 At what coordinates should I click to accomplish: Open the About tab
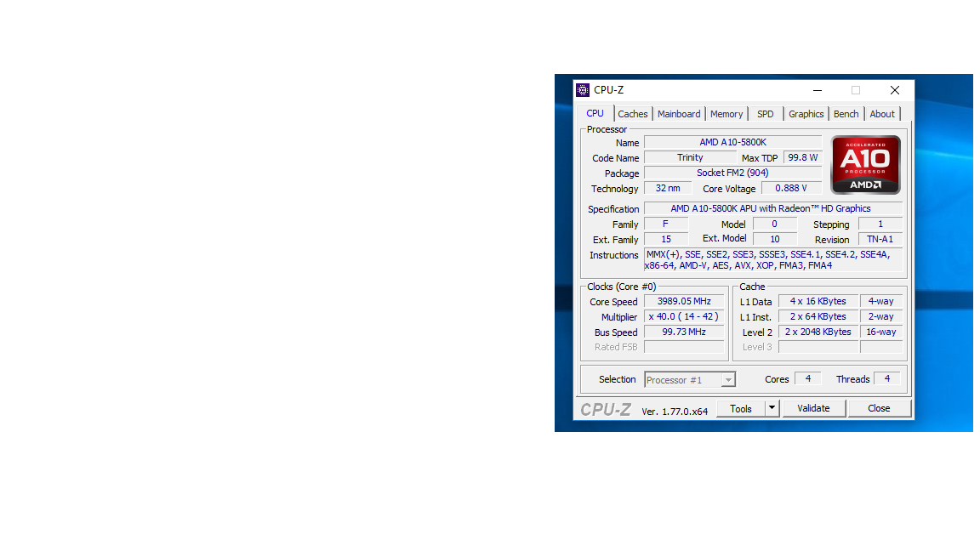point(882,114)
